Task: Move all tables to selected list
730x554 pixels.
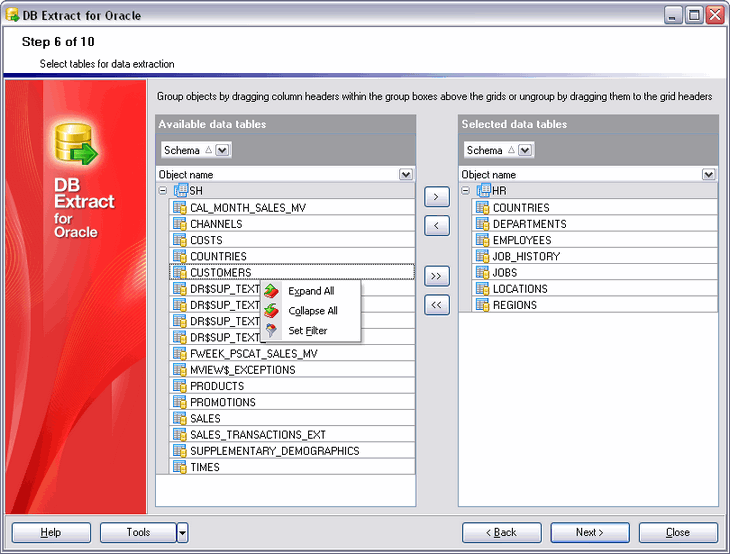Action: click(437, 276)
